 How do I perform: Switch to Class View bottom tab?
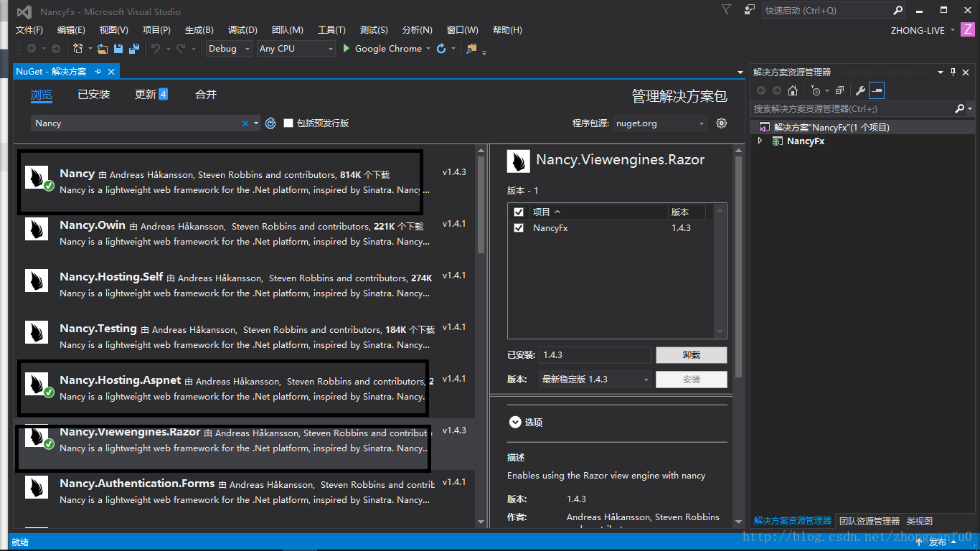pos(919,522)
